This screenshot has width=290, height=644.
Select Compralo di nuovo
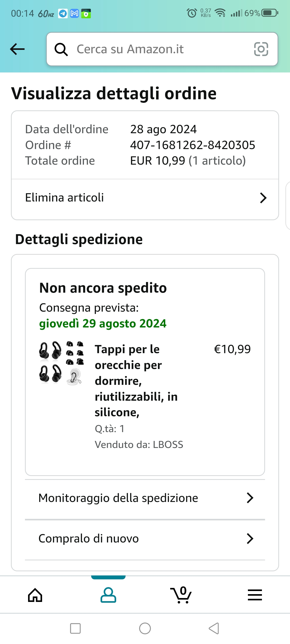click(89, 539)
